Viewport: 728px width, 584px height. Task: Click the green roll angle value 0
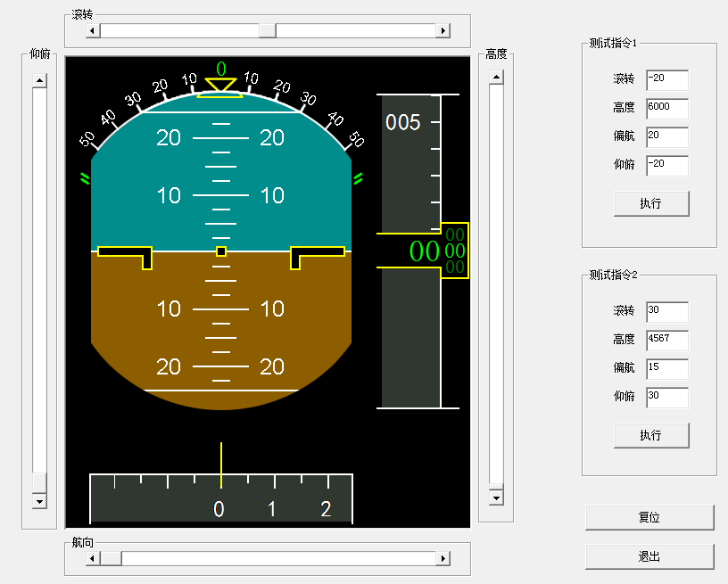pyautogui.click(x=221, y=70)
